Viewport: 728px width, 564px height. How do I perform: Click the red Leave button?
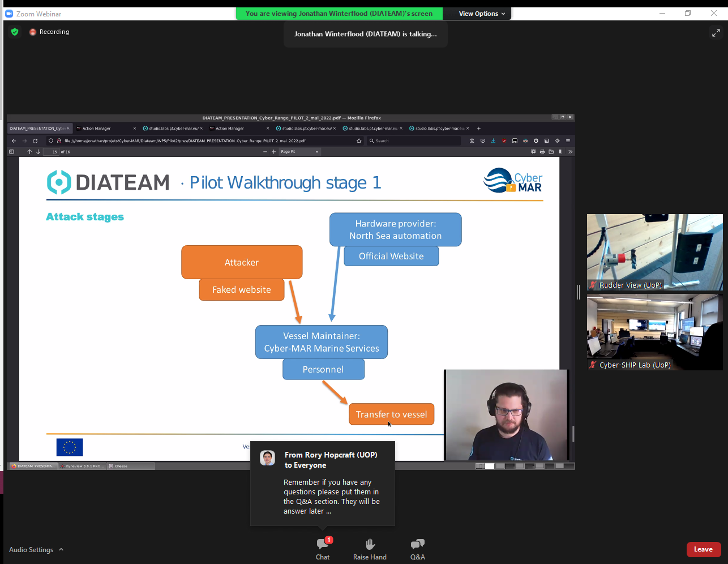(x=703, y=549)
